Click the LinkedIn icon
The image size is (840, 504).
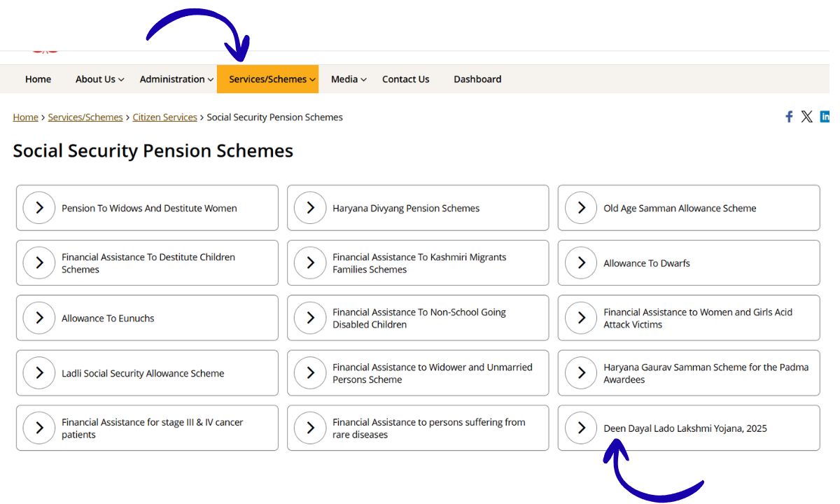tap(825, 117)
